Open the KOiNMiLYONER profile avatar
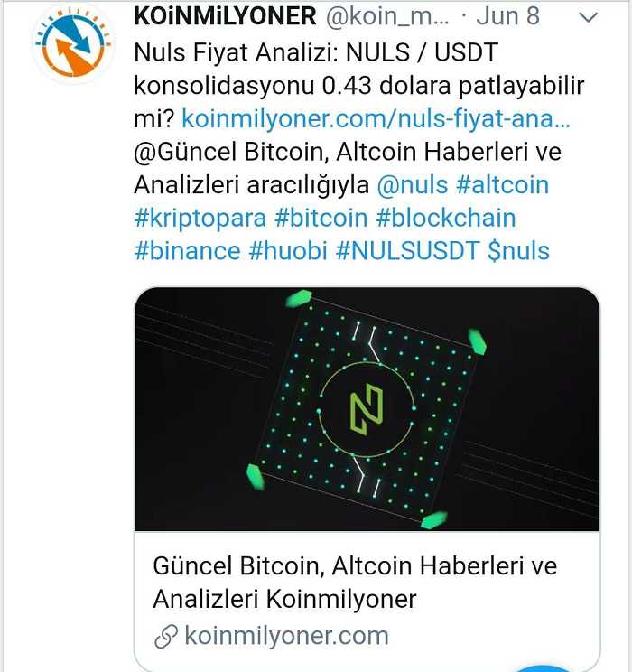This screenshot has height=672, width=632. click(x=73, y=43)
